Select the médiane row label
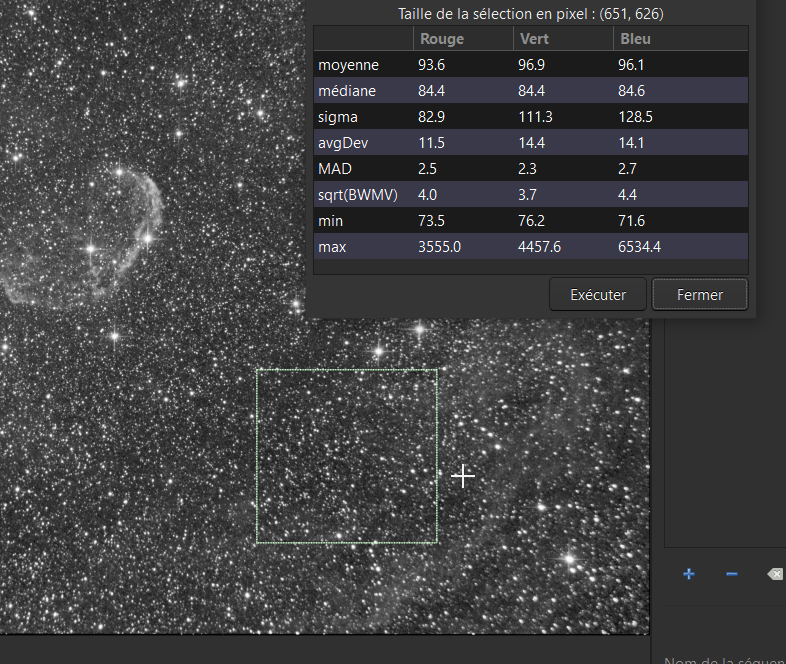Viewport: 786px width, 664px height. (347, 91)
